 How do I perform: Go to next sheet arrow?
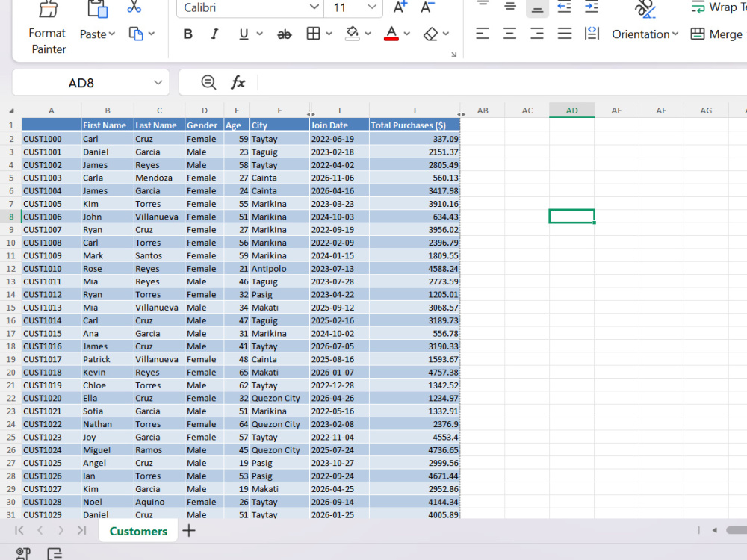tap(61, 530)
